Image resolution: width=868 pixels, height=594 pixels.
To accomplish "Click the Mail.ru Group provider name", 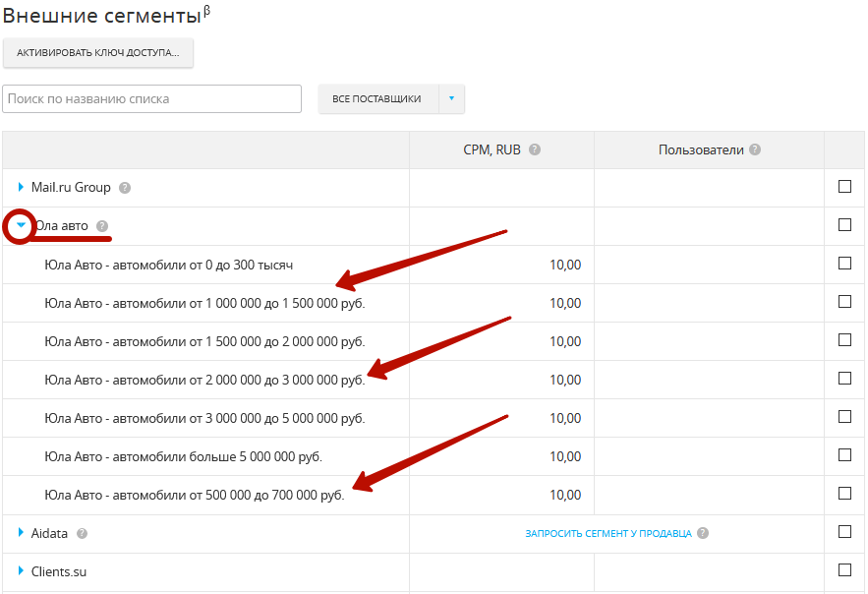I will (x=71, y=188).
